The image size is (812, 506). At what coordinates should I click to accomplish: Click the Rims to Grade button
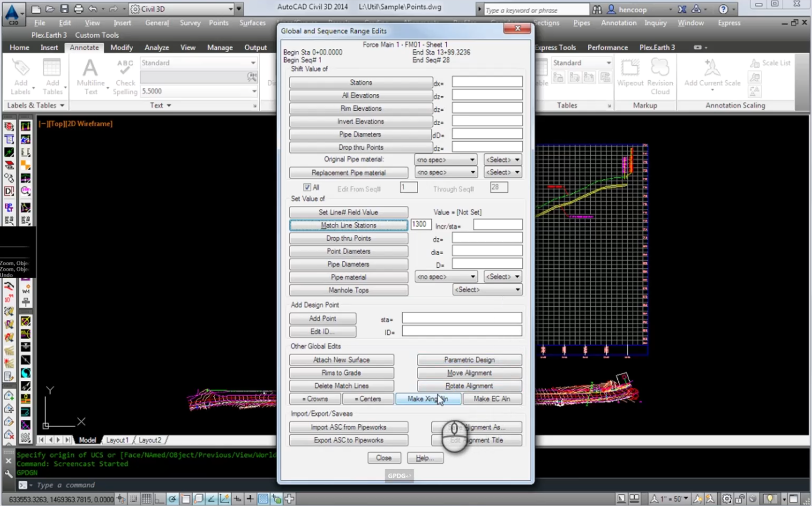341,373
